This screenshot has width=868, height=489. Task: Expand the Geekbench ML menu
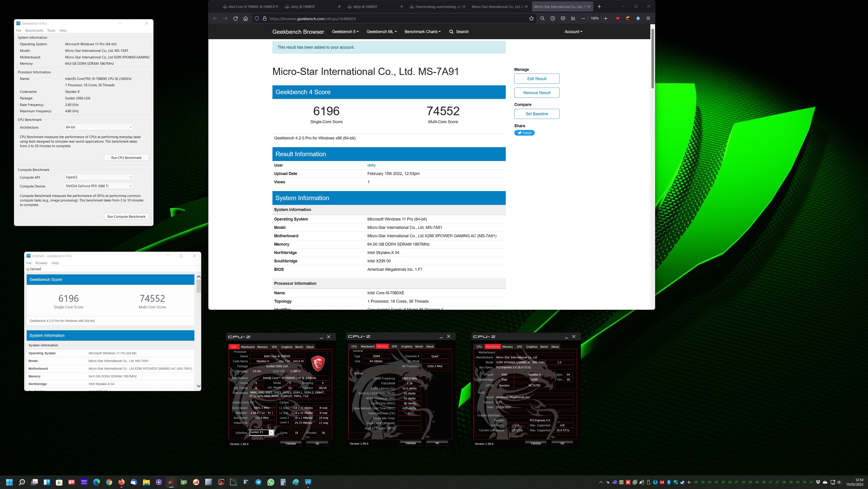pos(382,32)
